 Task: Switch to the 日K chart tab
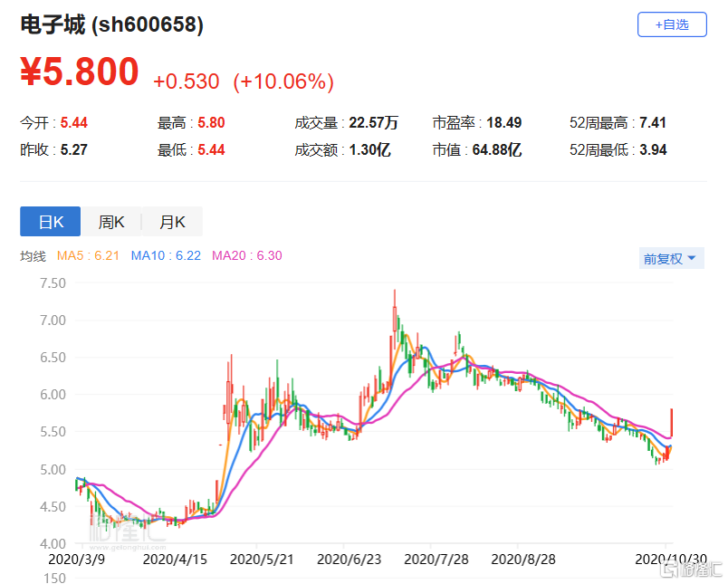coord(51,222)
